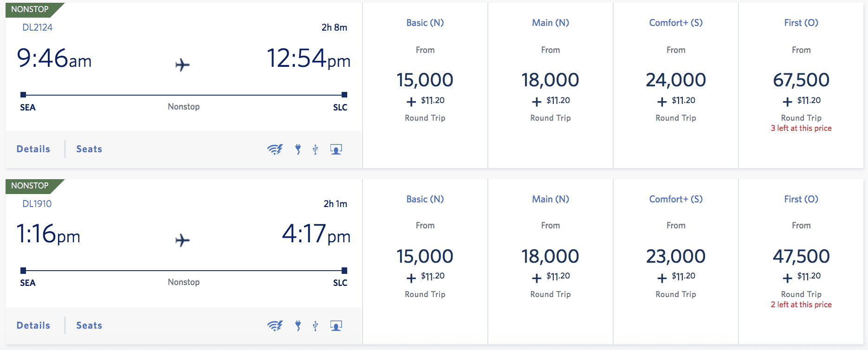Image resolution: width=868 pixels, height=350 pixels.
Task: View Seats for flight DL2124
Action: tap(89, 149)
